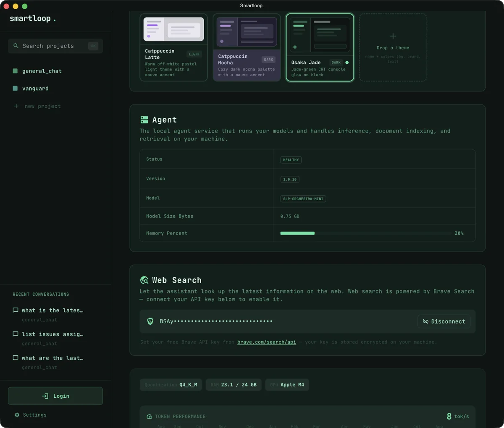Click the Model Size Bytes row label

click(x=170, y=217)
